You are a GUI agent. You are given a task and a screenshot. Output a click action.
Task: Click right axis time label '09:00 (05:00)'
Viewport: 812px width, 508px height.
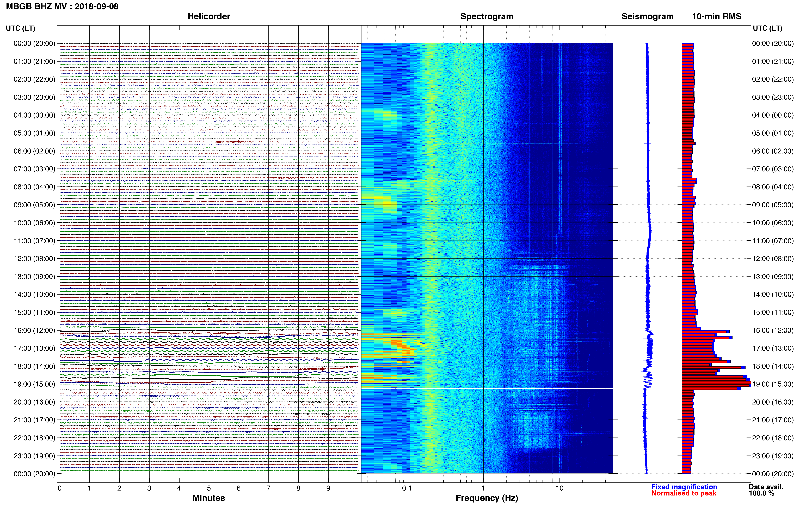[773, 205]
